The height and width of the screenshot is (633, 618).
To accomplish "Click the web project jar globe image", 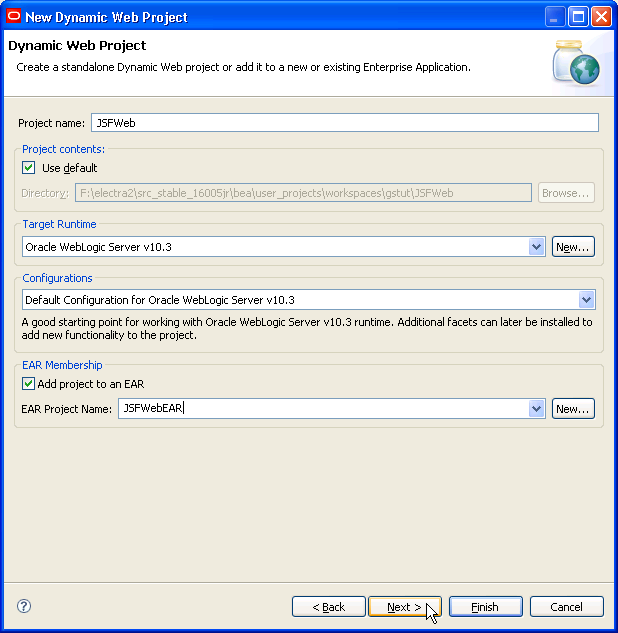I will point(576,63).
